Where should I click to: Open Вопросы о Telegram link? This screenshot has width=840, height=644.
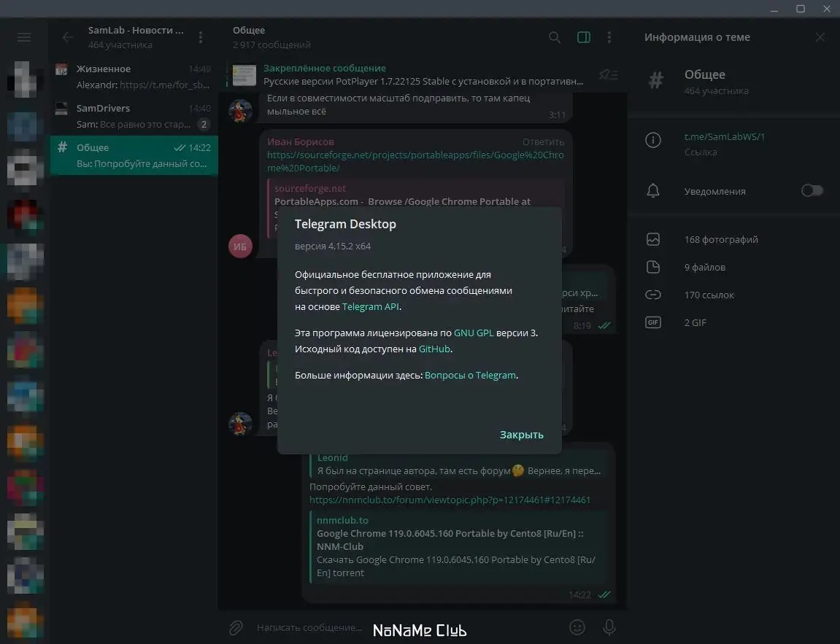tap(470, 376)
